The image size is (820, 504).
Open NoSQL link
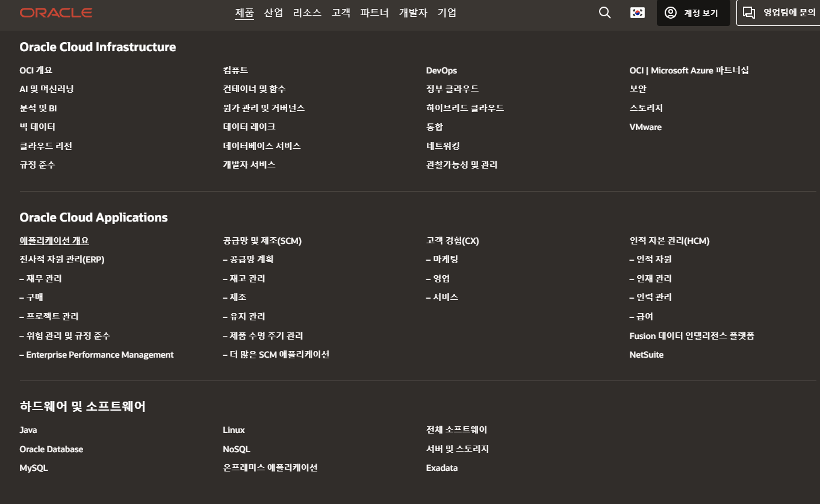tap(237, 449)
